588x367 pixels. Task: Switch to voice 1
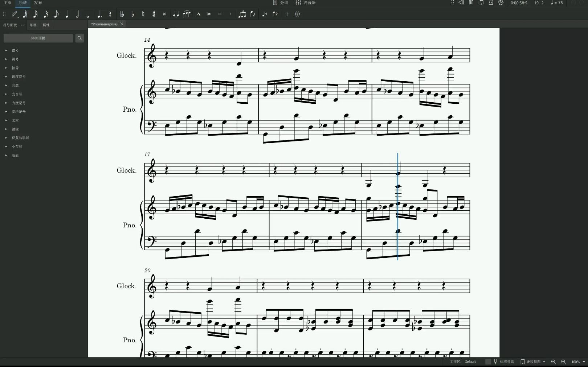[265, 14]
